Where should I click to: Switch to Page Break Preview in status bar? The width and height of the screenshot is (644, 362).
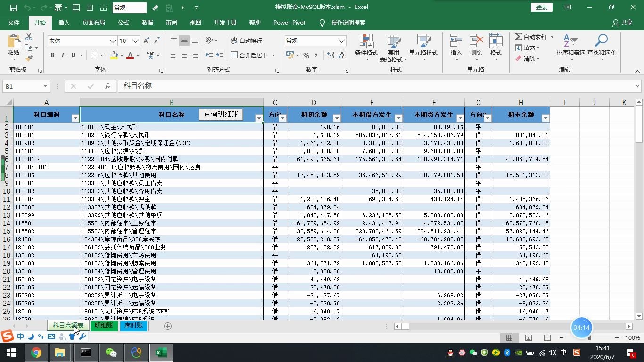tap(547, 338)
